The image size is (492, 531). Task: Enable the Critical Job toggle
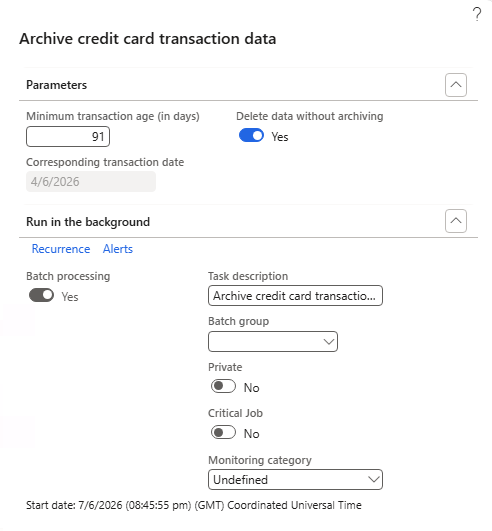point(223,432)
